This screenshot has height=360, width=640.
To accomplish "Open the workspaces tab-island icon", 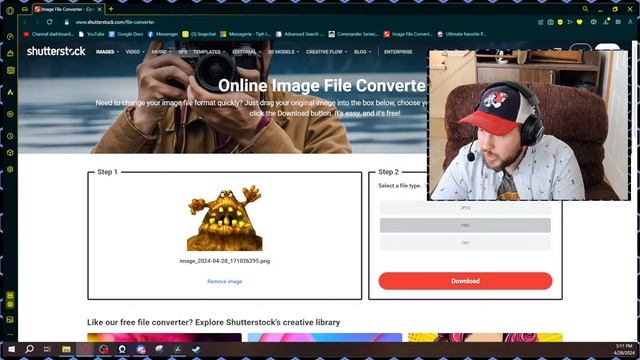I will pyautogui.click(x=25, y=9).
